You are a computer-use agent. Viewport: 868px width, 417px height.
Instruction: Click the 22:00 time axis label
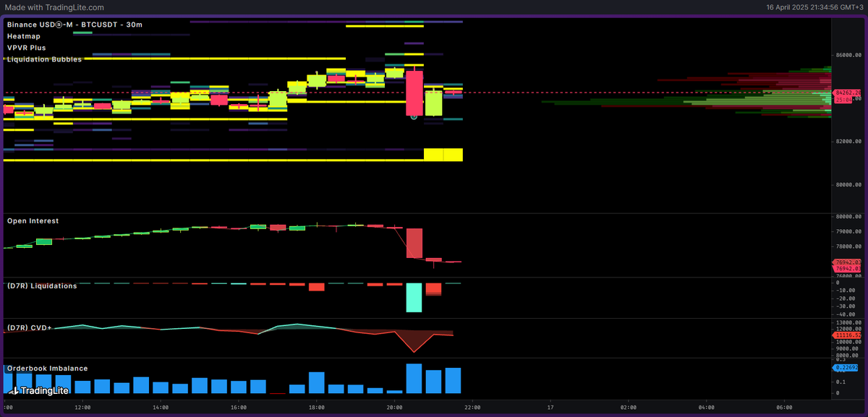point(472,407)
